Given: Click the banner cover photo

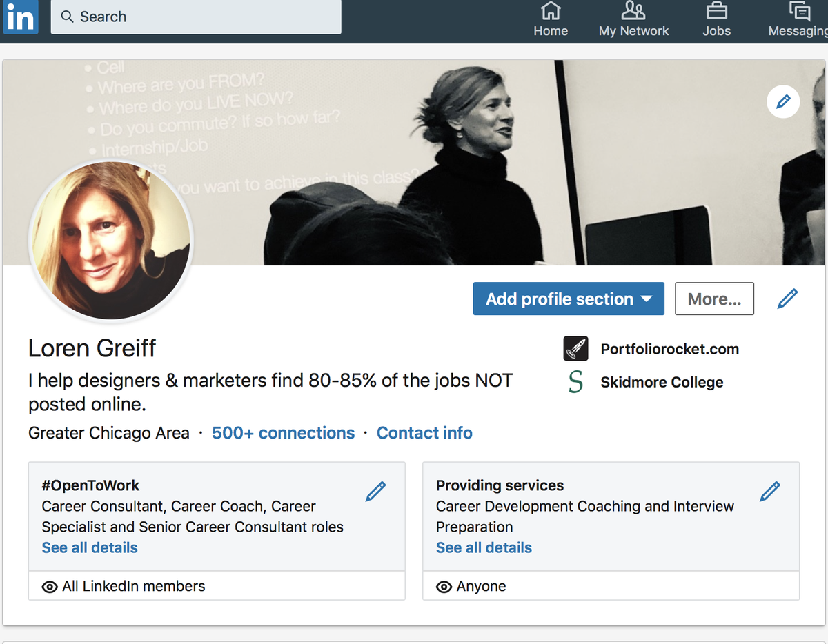Looking at the screenshot, I should (x=414, y=162).
